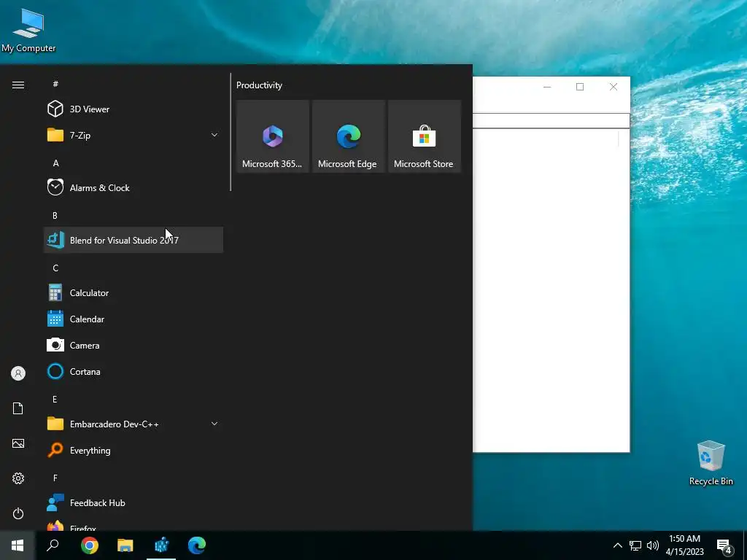The height and width of the screenshot is (560, 747).
Task: Open the 7-Zip folder entry
Action: (133, 135)
